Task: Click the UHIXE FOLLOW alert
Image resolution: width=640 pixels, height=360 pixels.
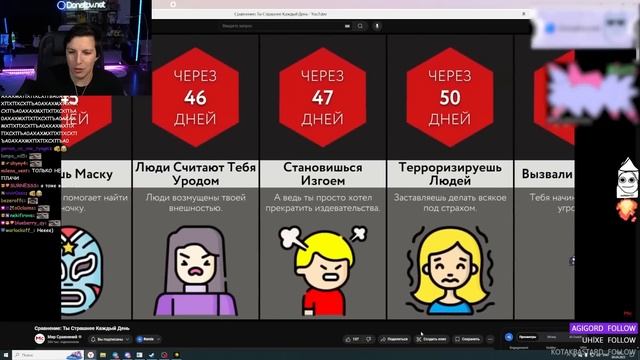Action: click(609, 340)
